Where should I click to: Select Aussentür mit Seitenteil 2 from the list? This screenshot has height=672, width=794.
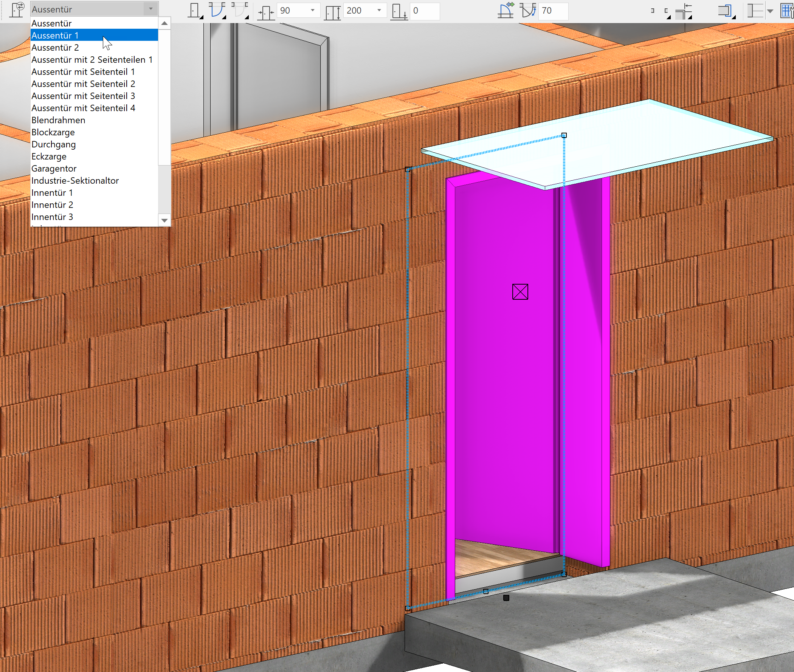[x=83, y=84]
